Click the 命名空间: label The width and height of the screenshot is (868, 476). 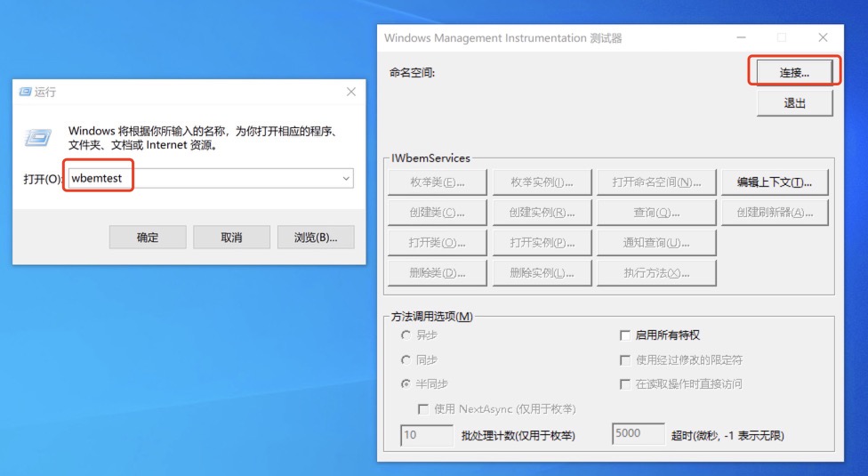(413, 72)
